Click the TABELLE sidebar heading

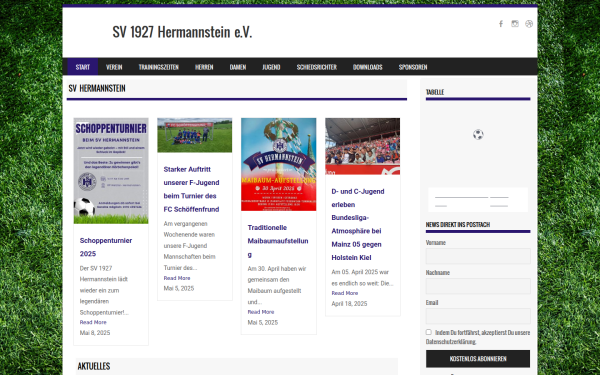click(x=435, y=92)
